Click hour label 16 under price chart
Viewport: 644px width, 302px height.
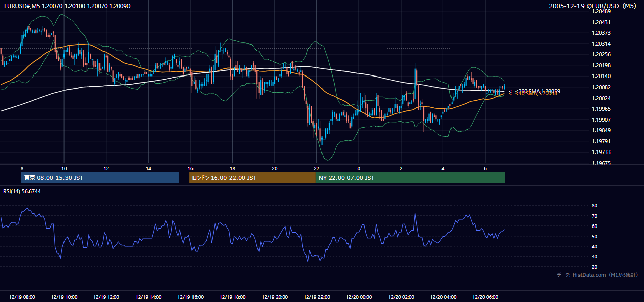click(x=190, y=168)
